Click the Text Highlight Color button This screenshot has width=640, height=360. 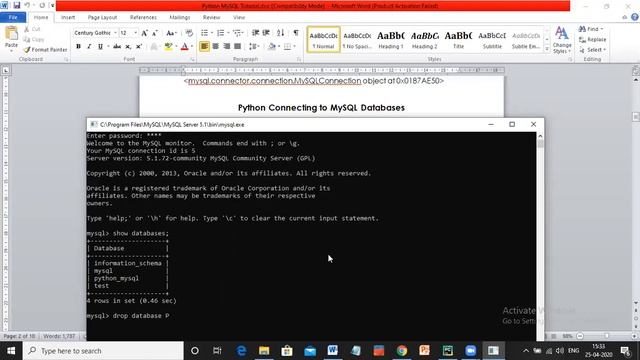pyautogui.click(x=168, y=47)
